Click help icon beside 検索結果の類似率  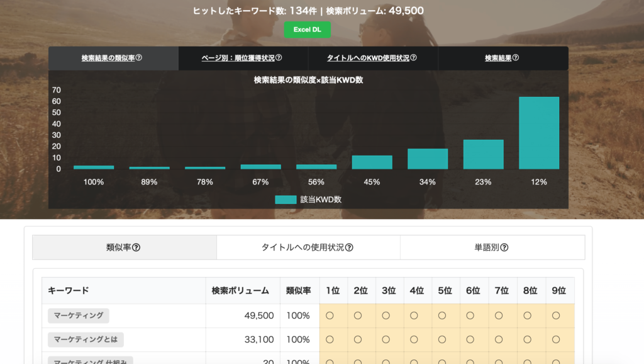coord(139,57)
